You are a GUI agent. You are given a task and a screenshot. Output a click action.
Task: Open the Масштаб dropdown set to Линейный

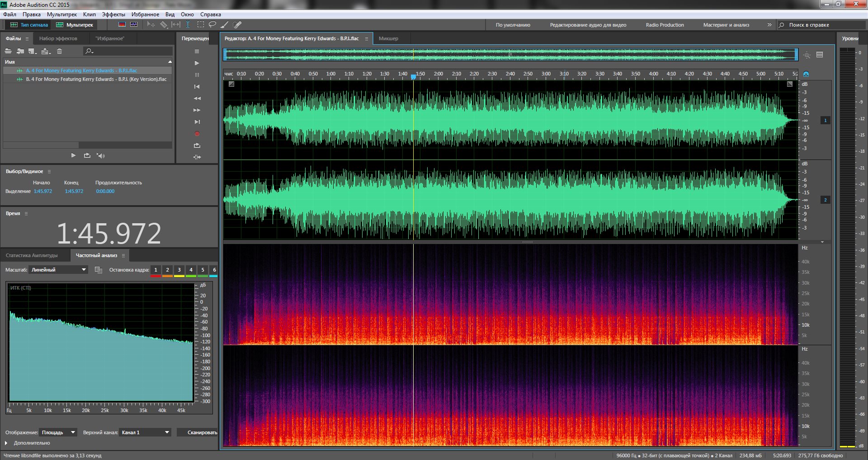[58, 270]
